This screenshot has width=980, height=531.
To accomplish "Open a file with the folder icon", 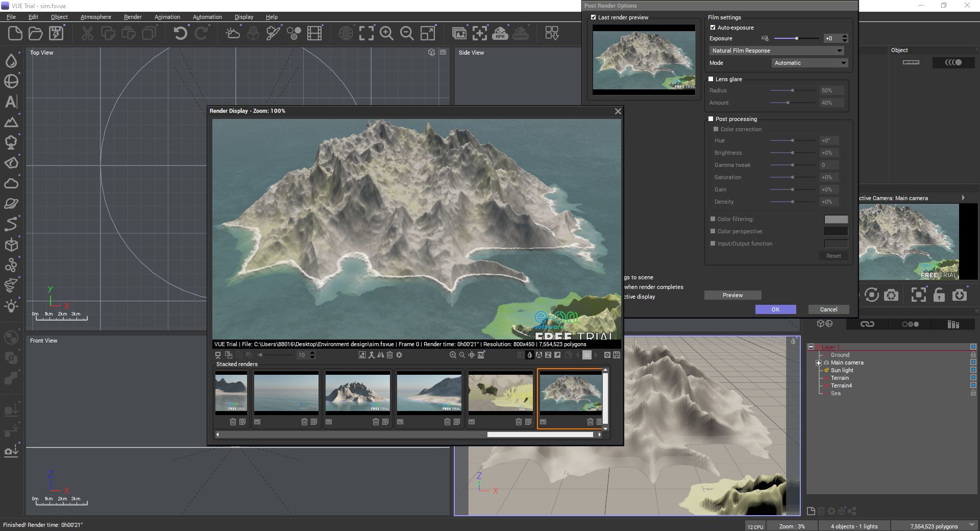I will [x=36, y=34].
